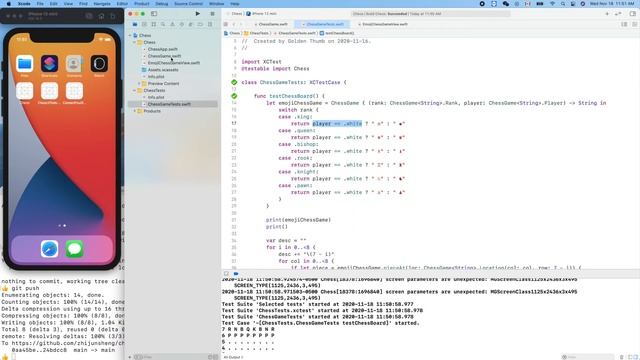Collapse the Chess group folder
This screenshot has height=360, width=640.
pyautogui.click(x=135, y=42)
